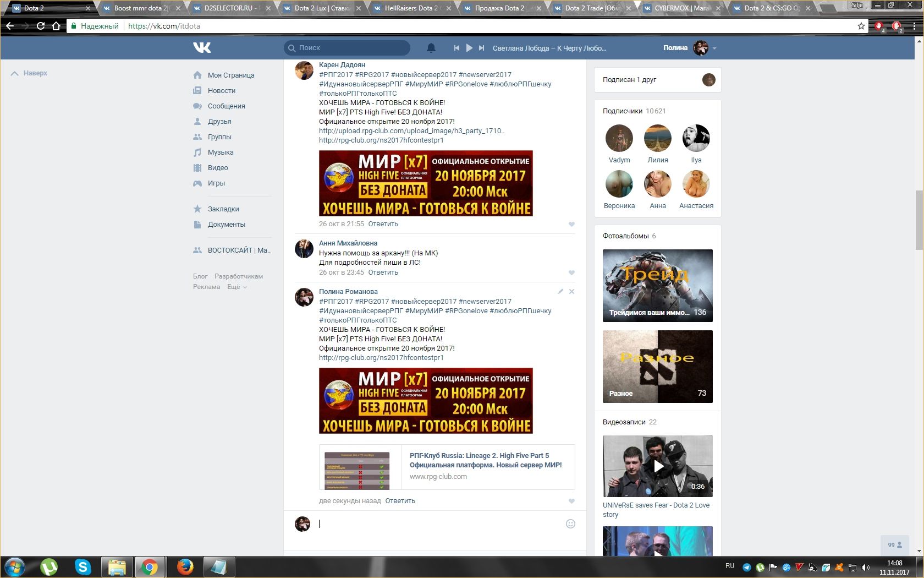924x578 pixels.
Task: Open subscriber Ilya's avatar
Action: (696, 138)
